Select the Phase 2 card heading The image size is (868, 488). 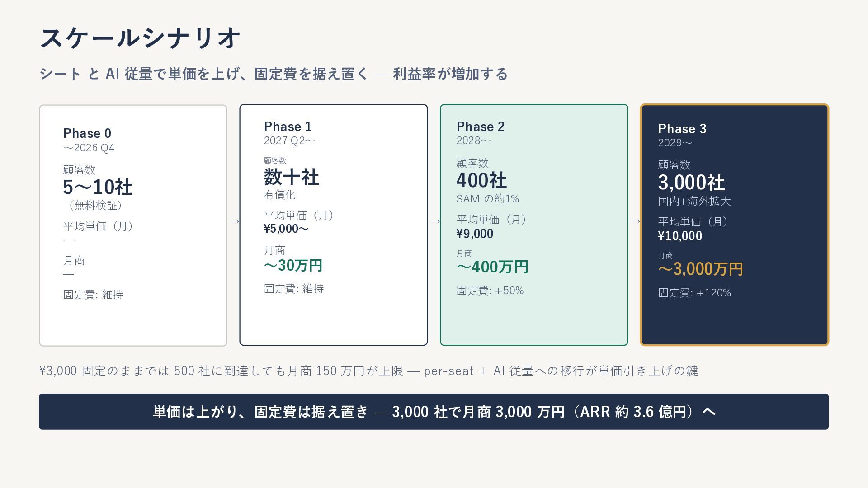pyautogui.click(x=481, y=127)
